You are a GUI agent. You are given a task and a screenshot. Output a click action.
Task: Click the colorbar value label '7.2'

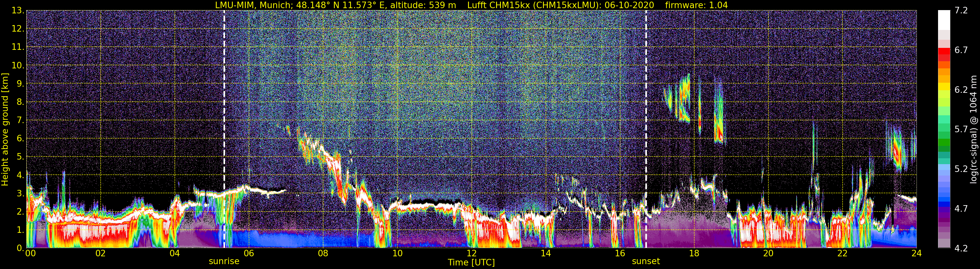tap(961, 11)
